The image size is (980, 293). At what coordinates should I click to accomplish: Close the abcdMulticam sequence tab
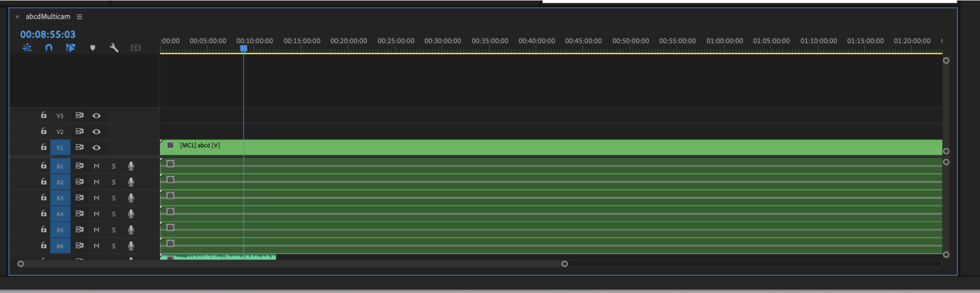click(x=17, y=17)
